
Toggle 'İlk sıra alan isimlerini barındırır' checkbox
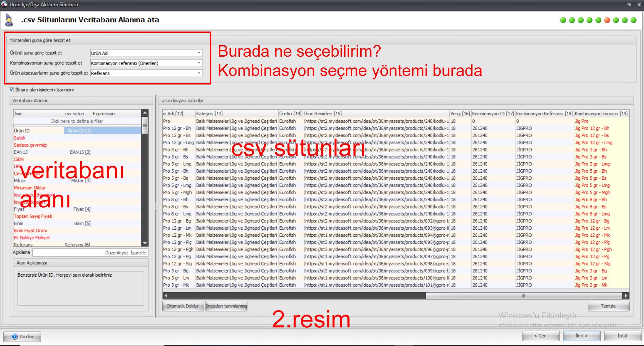pyautogui.click(x=11, y=90)
